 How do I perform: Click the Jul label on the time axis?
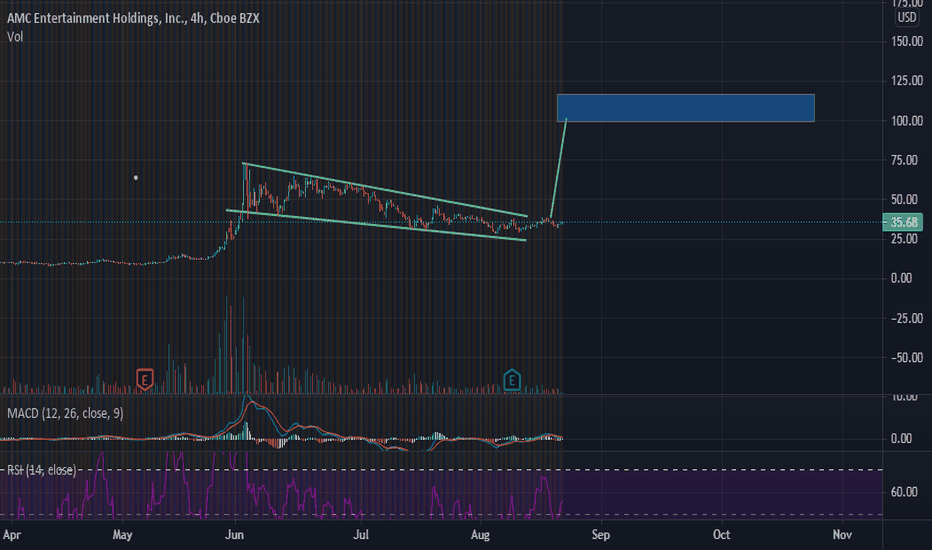click(x=361, y=535)
